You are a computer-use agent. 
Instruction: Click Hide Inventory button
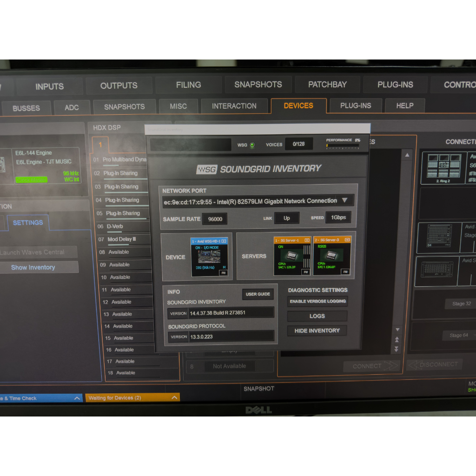coord(317,331)
